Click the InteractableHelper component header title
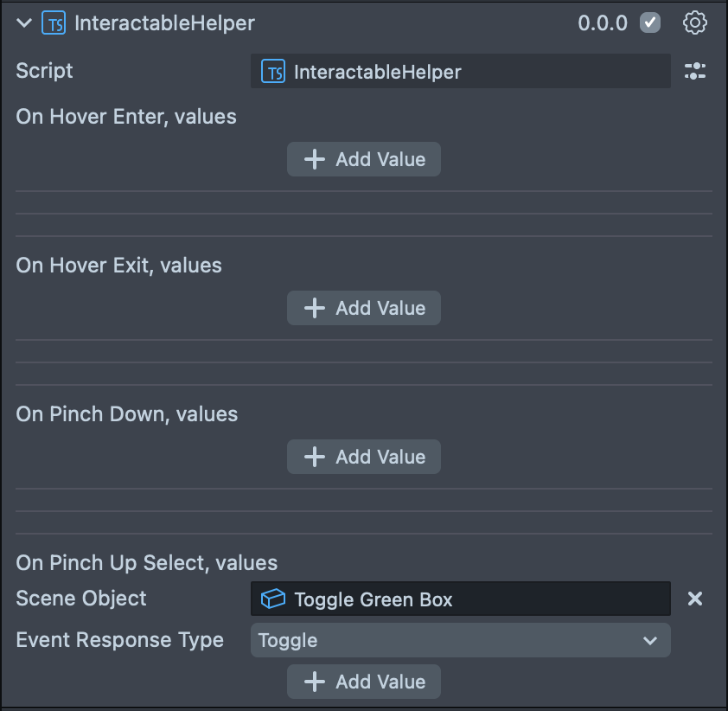The height and width of the screenshot is (711, 728). pos(164,23)
